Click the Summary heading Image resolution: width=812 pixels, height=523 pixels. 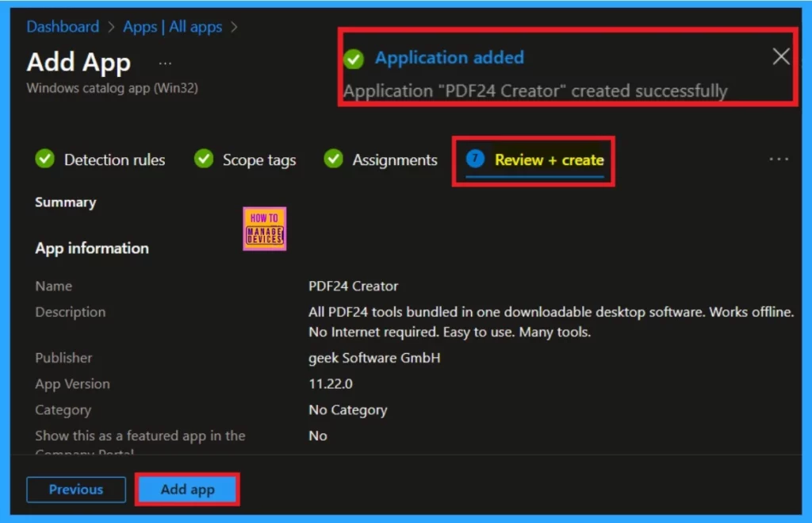point(65,202)
